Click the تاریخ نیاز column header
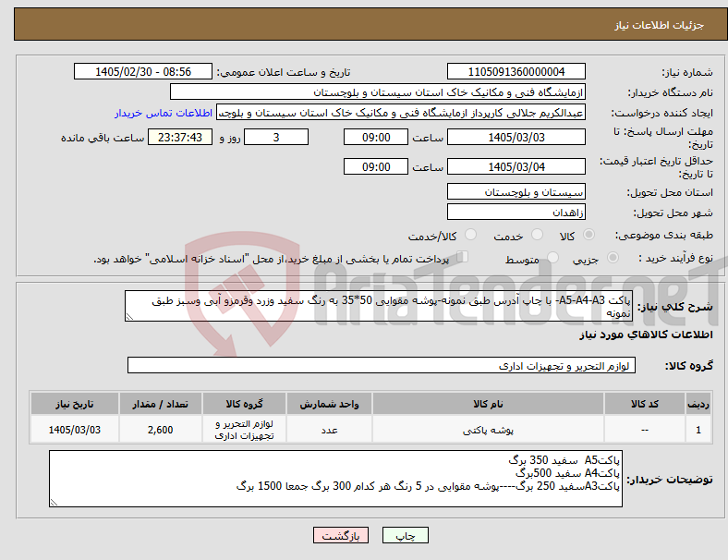Viewport: 728px width, 560px height. (x=75, y=404)
